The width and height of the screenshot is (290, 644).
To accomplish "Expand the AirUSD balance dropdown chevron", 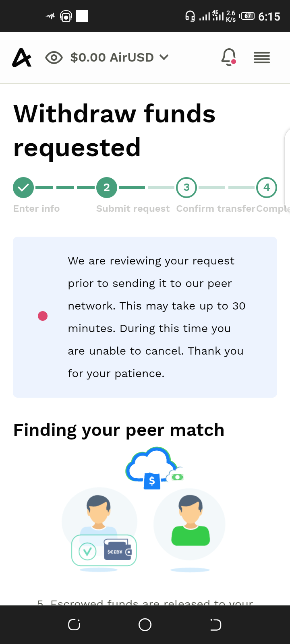I will [x=164, y=58].
